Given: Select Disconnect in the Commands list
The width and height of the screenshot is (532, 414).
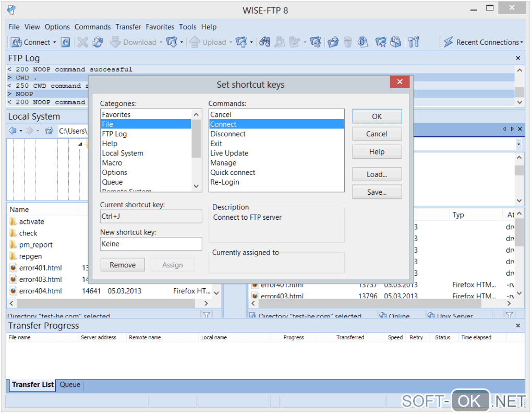Looking at the screenshot, I should (x=276, y=134).
